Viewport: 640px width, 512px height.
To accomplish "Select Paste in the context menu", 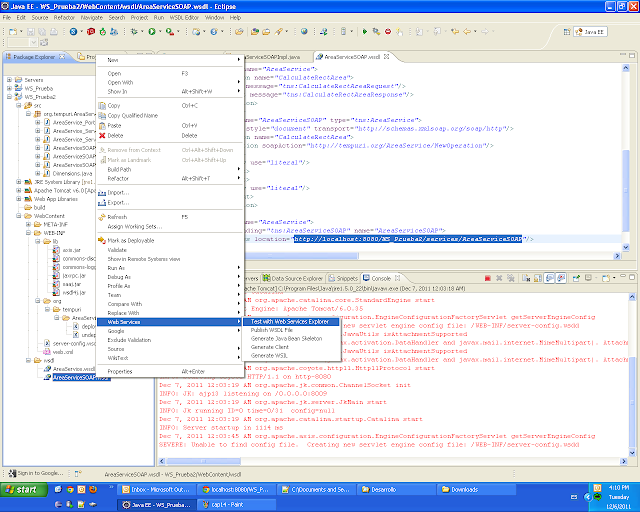I will click(170, 125).
